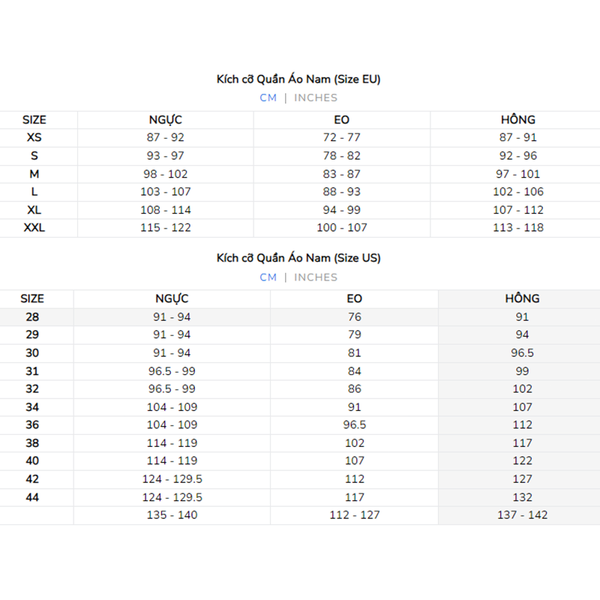
Task: Click the EO header in EU table
Action: 342,120
